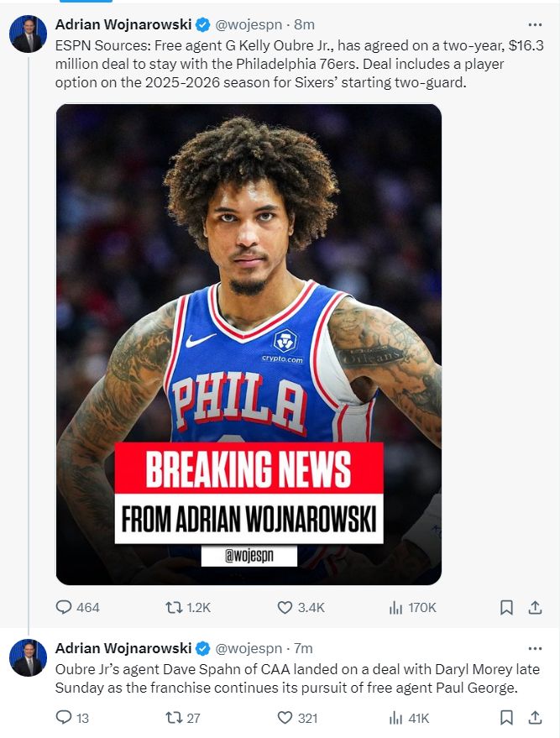This screenshot has width=560, height=738.
Task: View analytics showing 170K views
Action: pyautogui.click(x=396, y=607)
